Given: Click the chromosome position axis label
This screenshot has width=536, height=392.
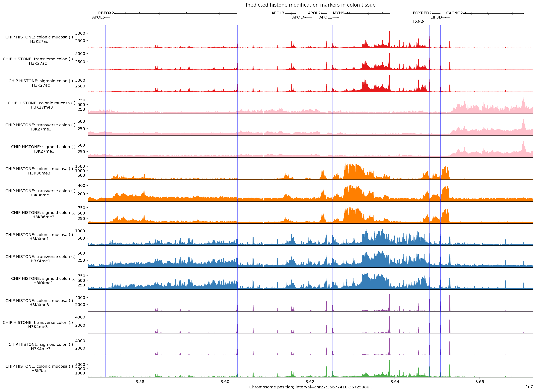Looking at the screenshot, I should pyautogui.click(x=310, y=387).
